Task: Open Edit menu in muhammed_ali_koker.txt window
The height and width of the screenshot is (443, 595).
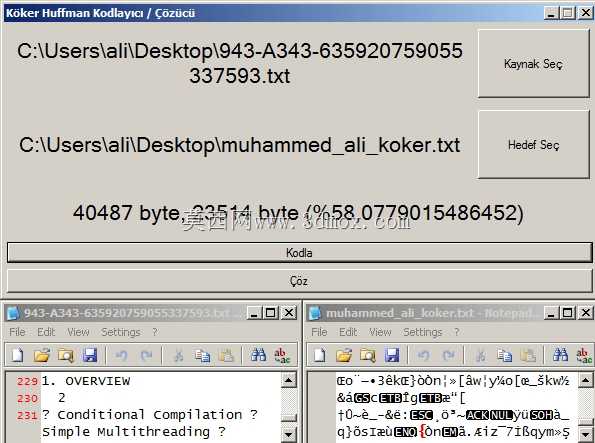Action: pyautogui.click(x=348, y=332)
